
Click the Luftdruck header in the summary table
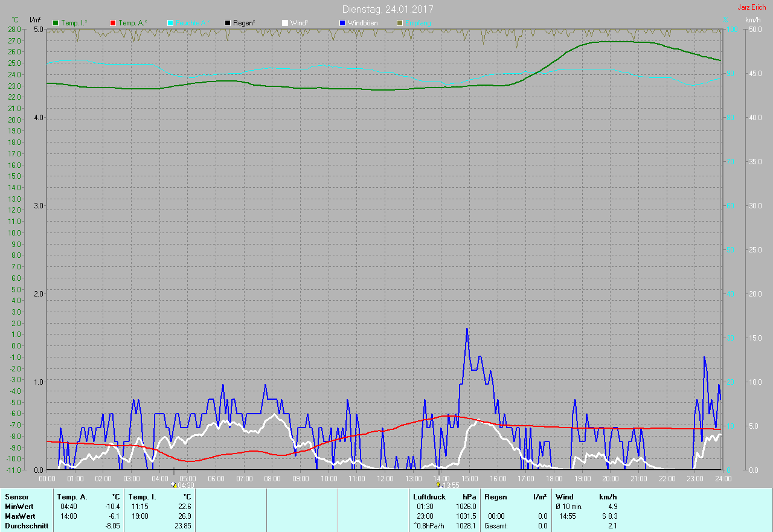[x=429, y=497]
